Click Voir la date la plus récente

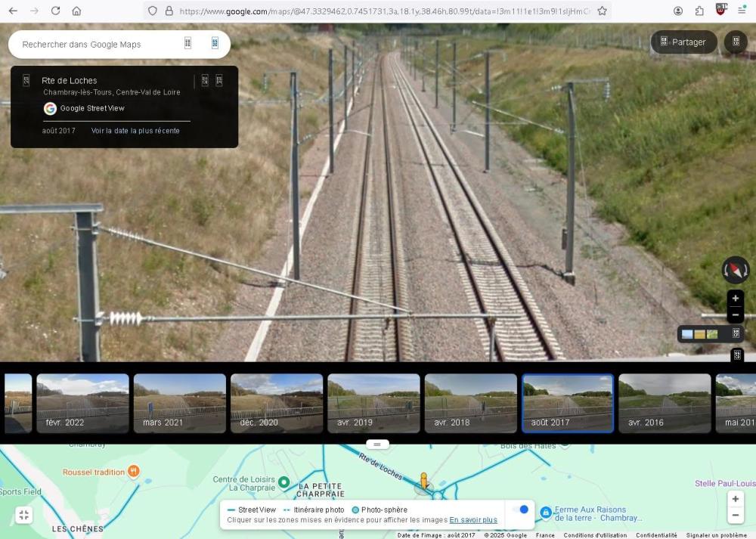[x=135, y=131]
